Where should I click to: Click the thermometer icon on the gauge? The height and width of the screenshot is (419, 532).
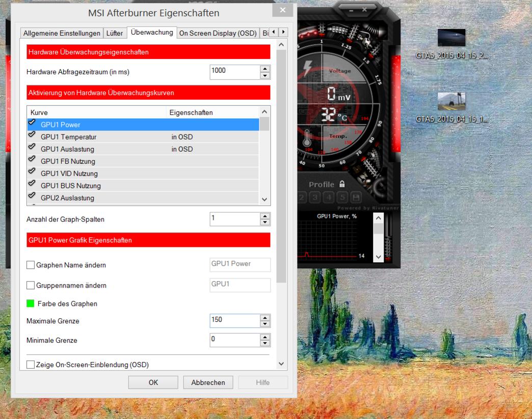tap(307, 138)
